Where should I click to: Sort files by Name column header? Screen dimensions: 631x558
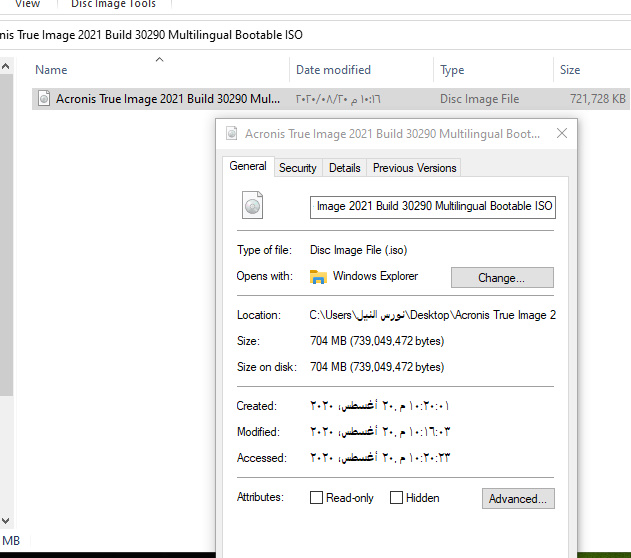click(x=52, y=70)
